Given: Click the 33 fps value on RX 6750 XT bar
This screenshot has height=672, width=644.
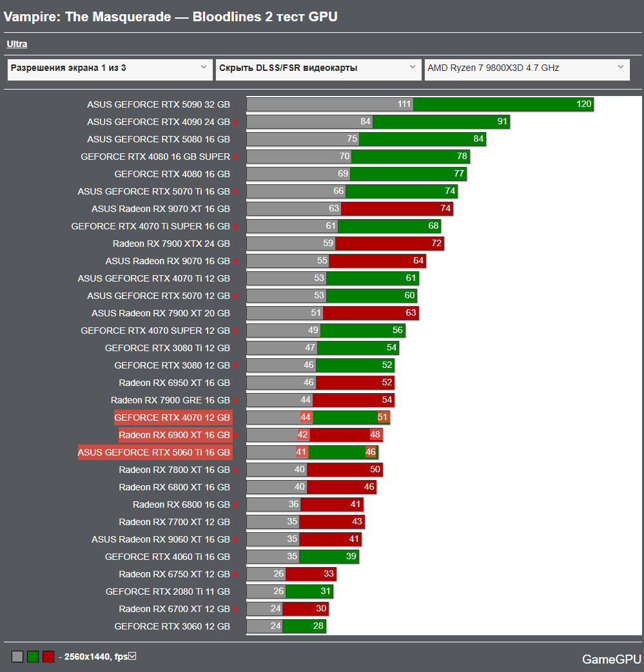Looking at the screenshot, I should tap(328, 574).
